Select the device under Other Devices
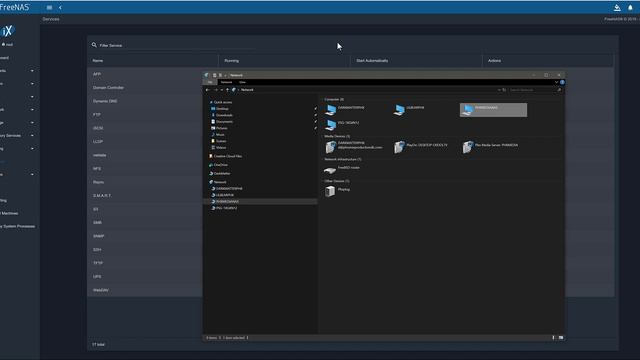The width and height of the screenshot is (640, 360). click(x=330, y=191)
